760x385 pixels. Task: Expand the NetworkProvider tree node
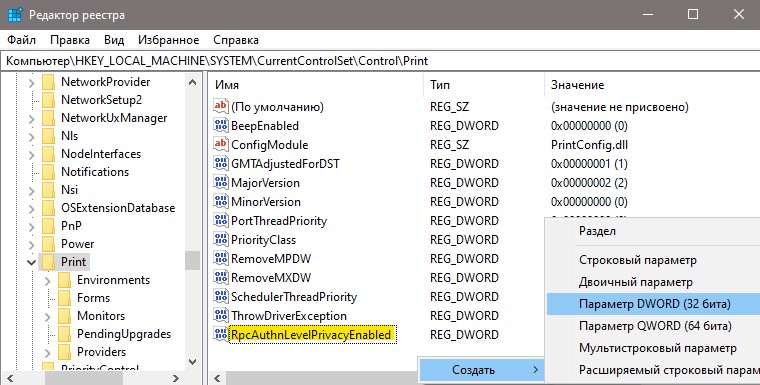click(32, 83)
